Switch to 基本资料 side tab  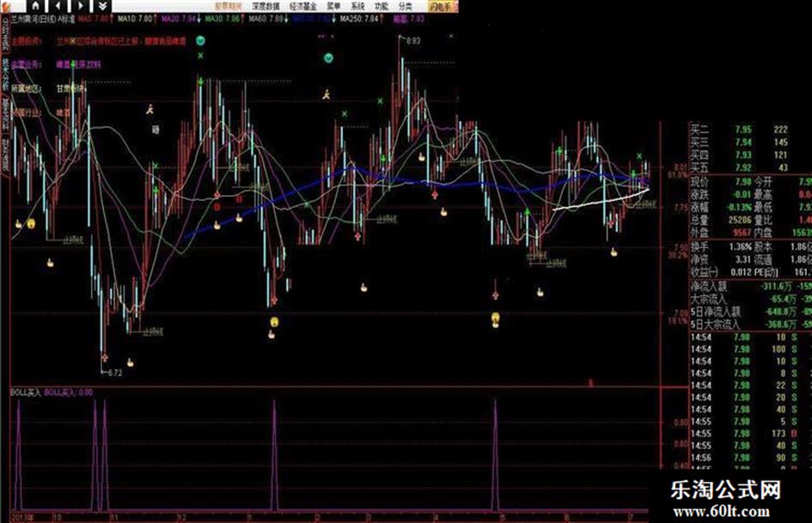point(5,113)
